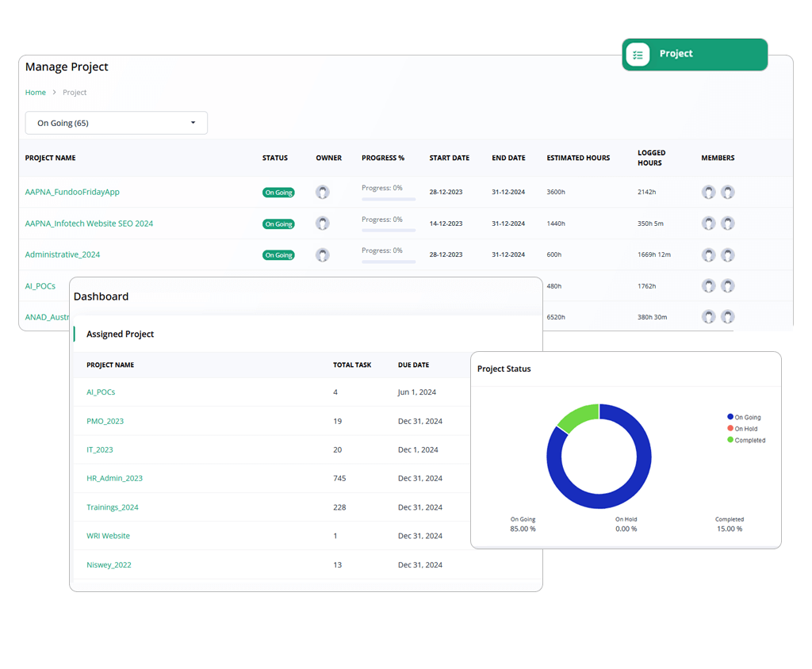Click MEMBERS column header

click(x=718, y=158)
